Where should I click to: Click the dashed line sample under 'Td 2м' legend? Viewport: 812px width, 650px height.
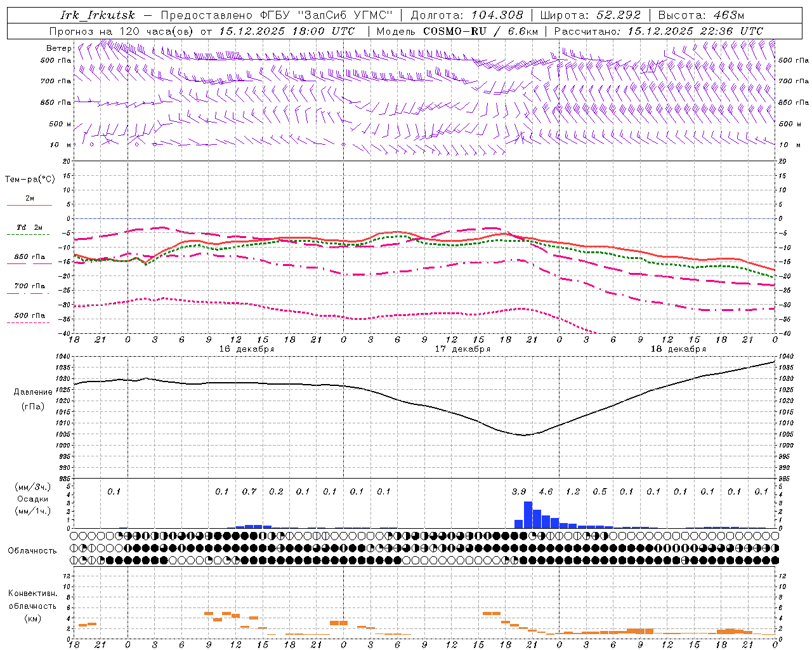(28, 234)
